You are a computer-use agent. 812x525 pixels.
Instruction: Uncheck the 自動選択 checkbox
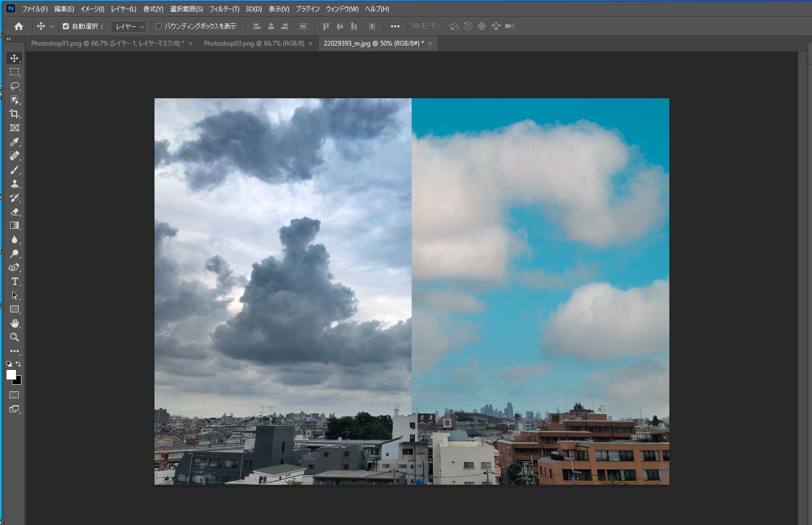coord(66,26)
